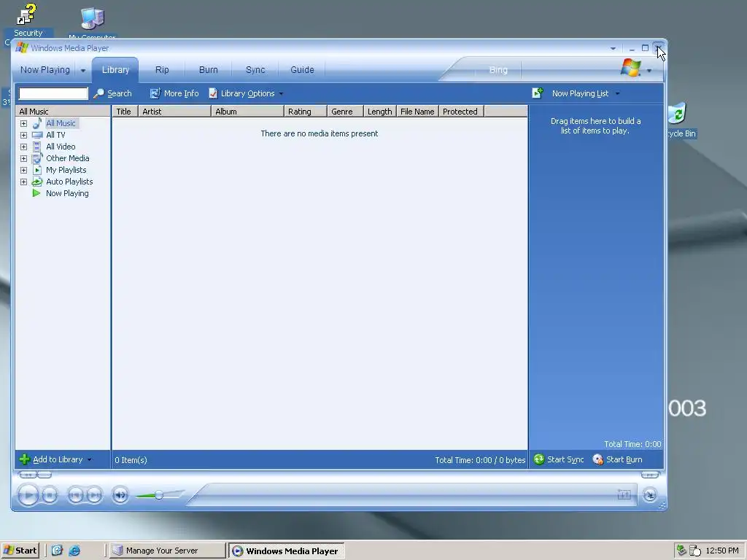
Task: Sort by the File Name column header
Action: (x=417, y=112)
